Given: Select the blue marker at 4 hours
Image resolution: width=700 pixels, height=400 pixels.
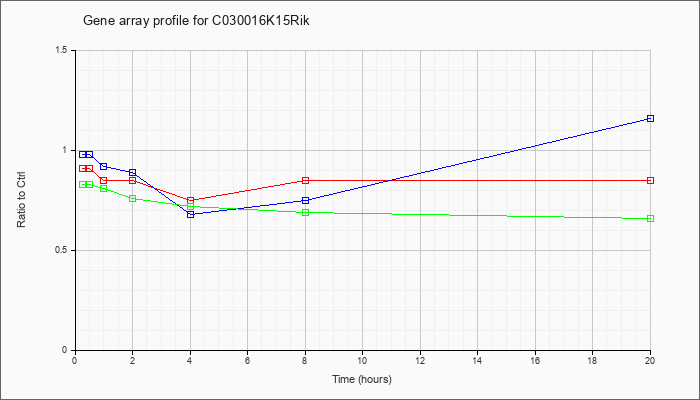Looking at the screenshot, I should pos(191,214).
